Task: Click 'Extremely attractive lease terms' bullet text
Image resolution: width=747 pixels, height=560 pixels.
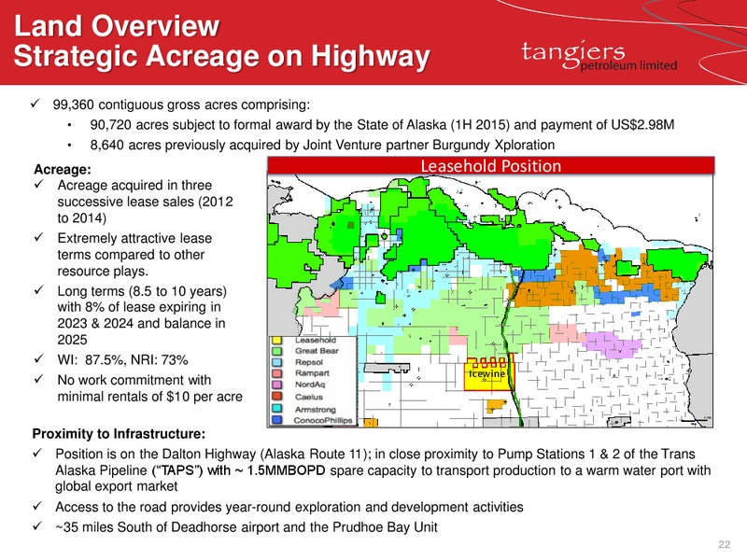Action: (x=134, y=254)
